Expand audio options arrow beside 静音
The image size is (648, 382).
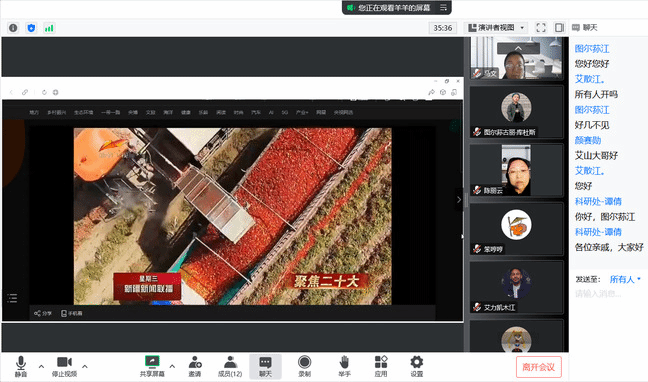(x=41, y=366)
